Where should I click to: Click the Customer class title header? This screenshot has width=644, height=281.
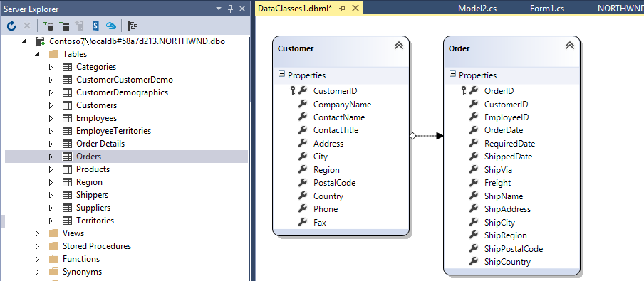coord(341,51)
